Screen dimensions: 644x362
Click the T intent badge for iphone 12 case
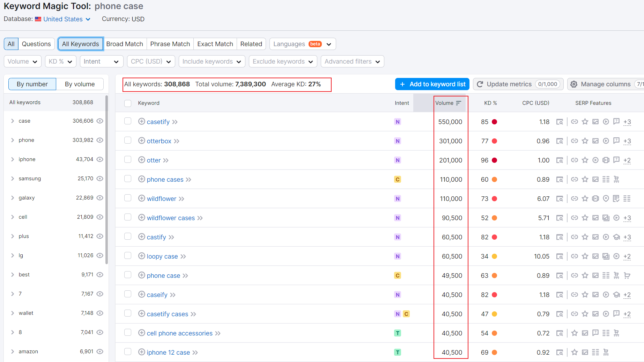coord(398,352)
